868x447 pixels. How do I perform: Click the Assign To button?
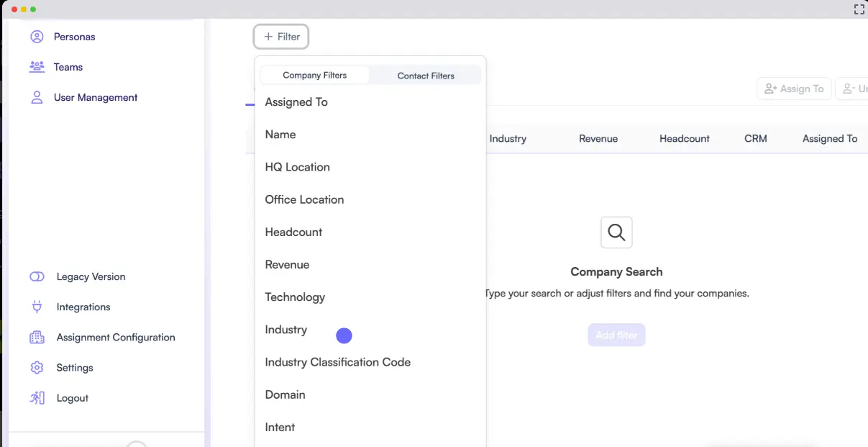click(794, 88)
